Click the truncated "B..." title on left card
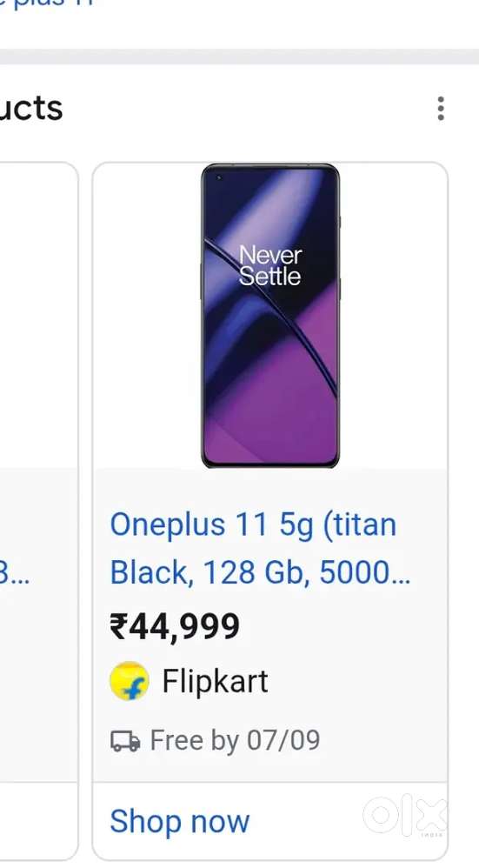479x868 pixels. (15, 573)
